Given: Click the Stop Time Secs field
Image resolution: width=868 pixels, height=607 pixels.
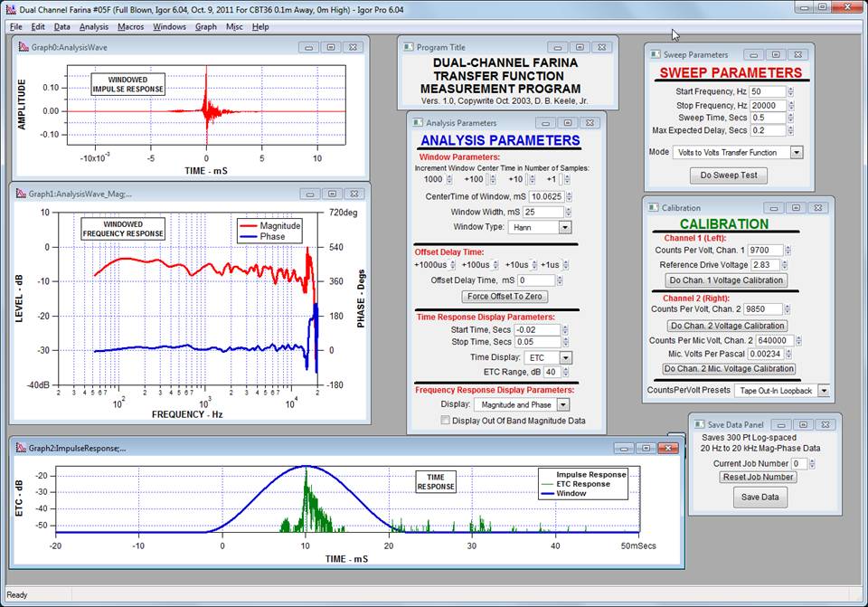Looking at the screenshot, I should pyautogui.click(x=537, y=342).
